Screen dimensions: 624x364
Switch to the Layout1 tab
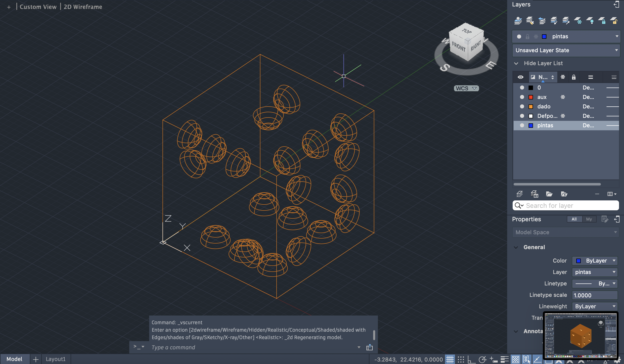(56, 359)
